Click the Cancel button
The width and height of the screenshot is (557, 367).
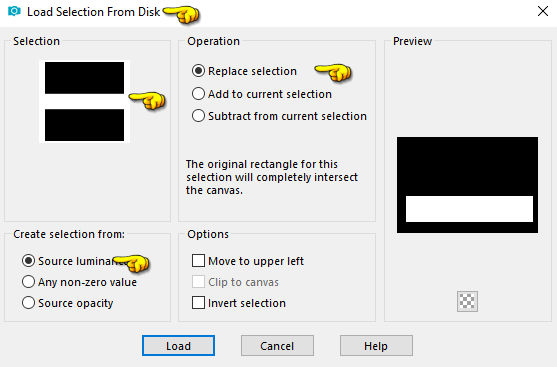point(277,345)
